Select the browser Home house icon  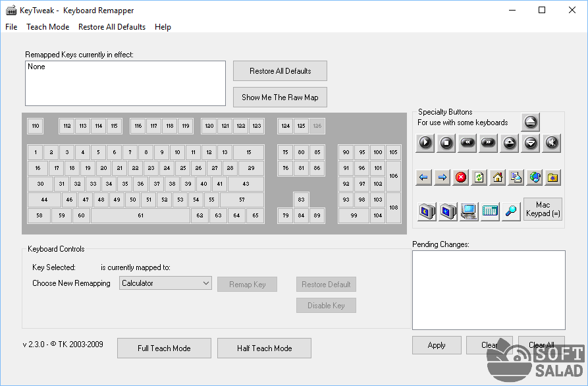coord(498,177)
